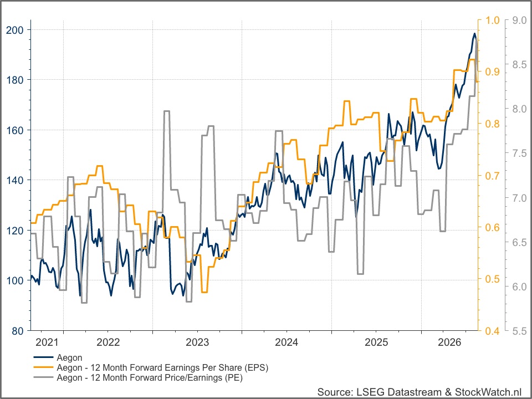Click the grey 6.0 PE axis value
The height and width of the screenshot is (399, 532).
(x=519, y=287)
